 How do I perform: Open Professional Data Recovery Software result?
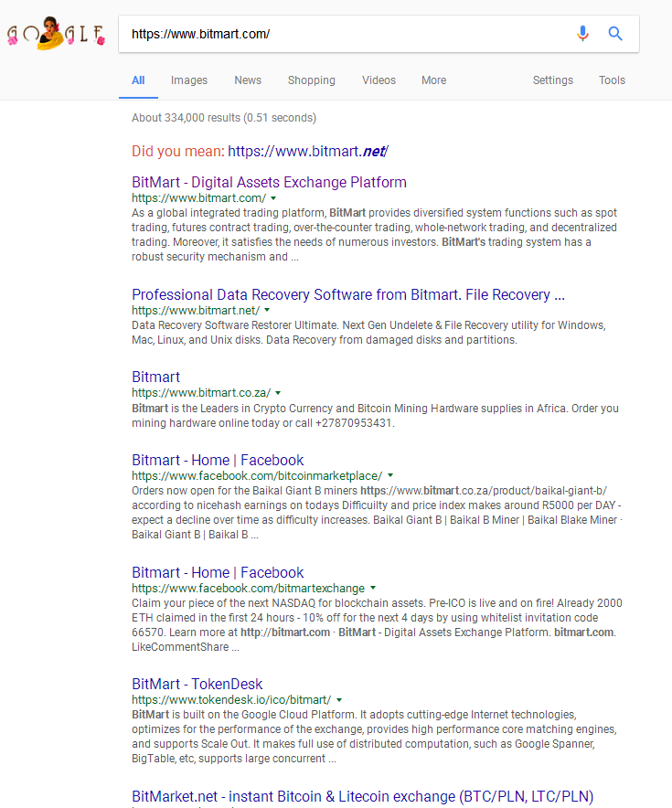pos(348,294)
